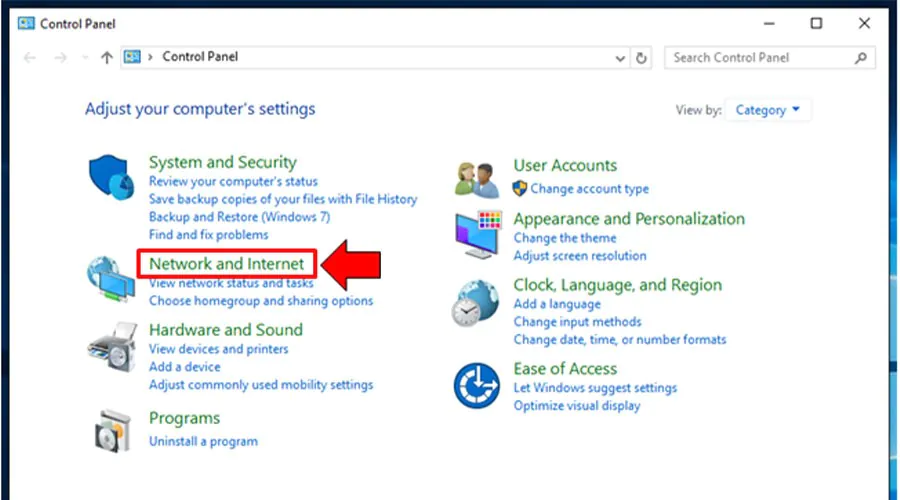900x500 pixels.
Task: Open Appearance and Personalization category
Action: [629, 219]
